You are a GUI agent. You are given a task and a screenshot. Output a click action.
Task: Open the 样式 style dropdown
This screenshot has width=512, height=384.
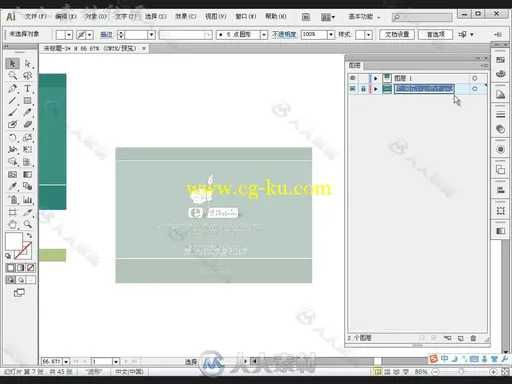coord(368,35)
